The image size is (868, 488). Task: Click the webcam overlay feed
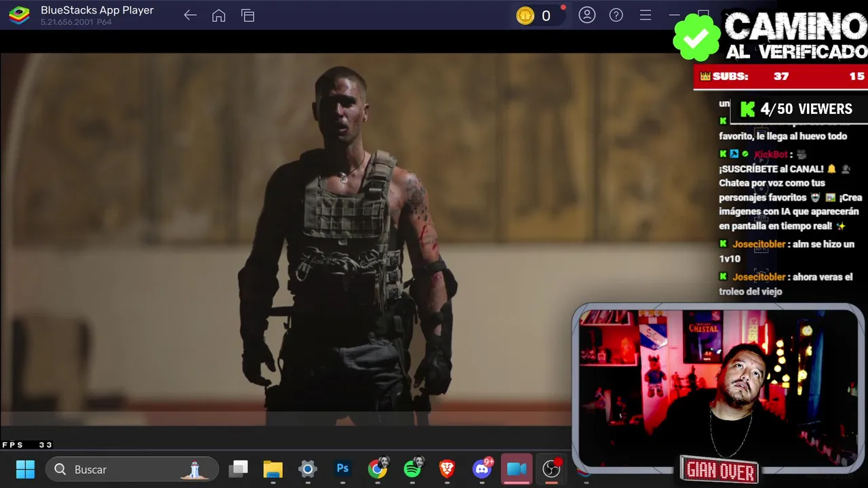pyautogui.click(x=717, y=390)
